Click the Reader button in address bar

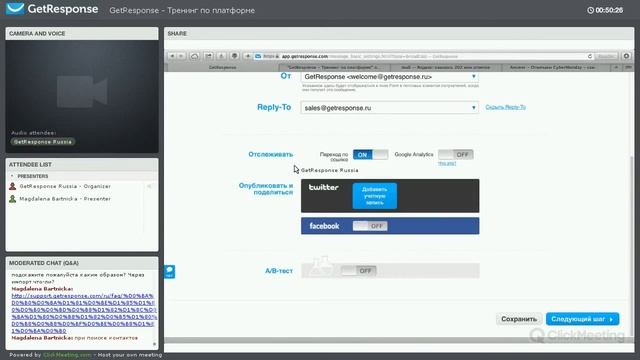(x=606, y=56)
